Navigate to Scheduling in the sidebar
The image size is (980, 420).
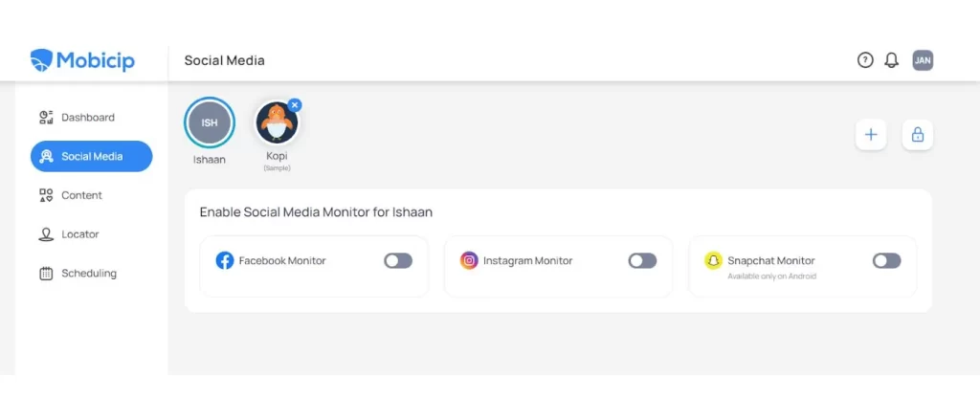tap(88, 274)
